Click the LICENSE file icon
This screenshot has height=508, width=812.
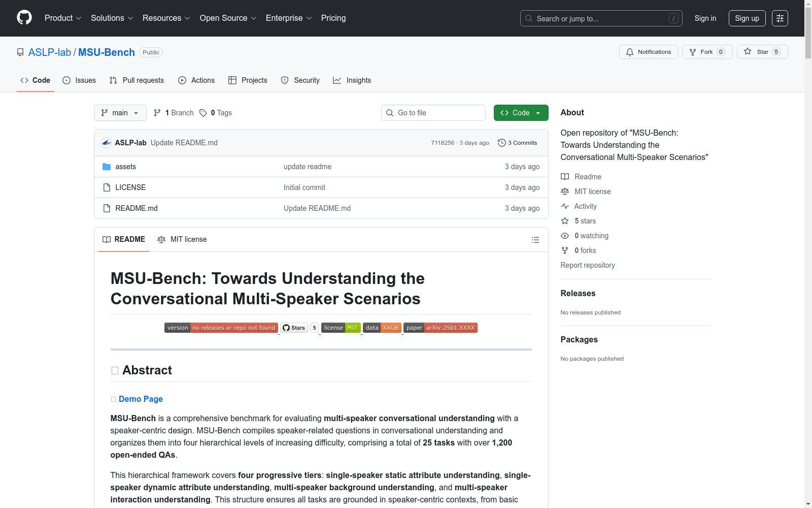tap(107, 187)
